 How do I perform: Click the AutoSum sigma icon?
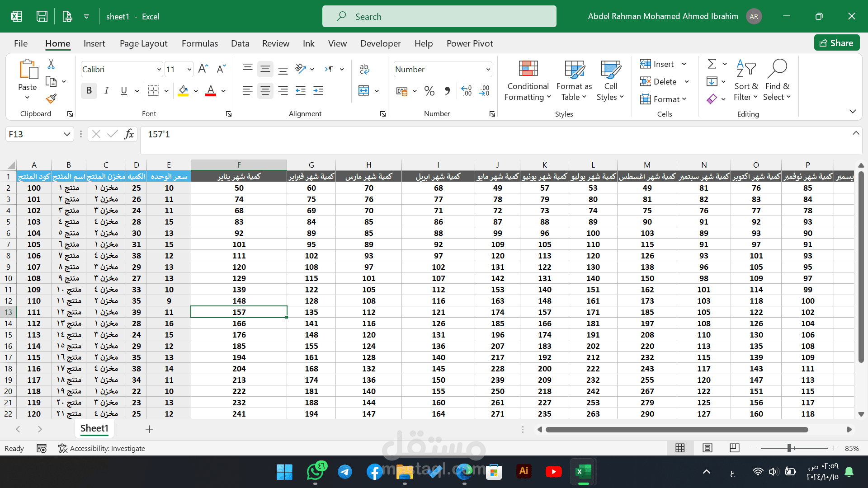tap(712, 64)
